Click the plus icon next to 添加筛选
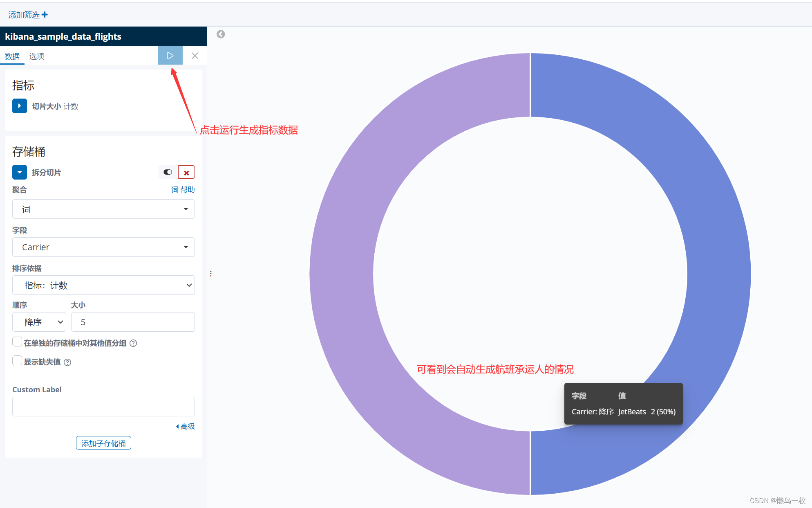 pos(45,15)
